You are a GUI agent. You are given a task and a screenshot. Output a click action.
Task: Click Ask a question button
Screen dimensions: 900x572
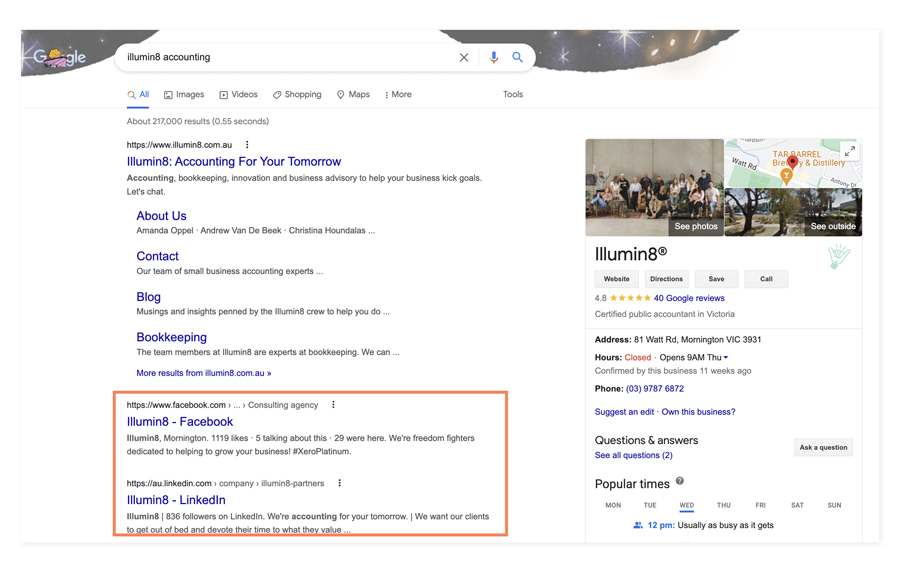824,448
